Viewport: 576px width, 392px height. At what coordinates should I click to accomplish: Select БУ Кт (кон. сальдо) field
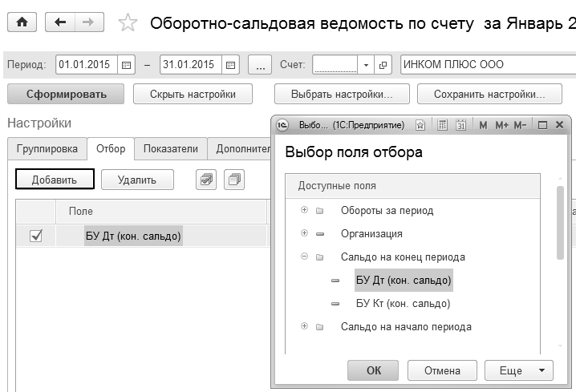click(403, 304)
